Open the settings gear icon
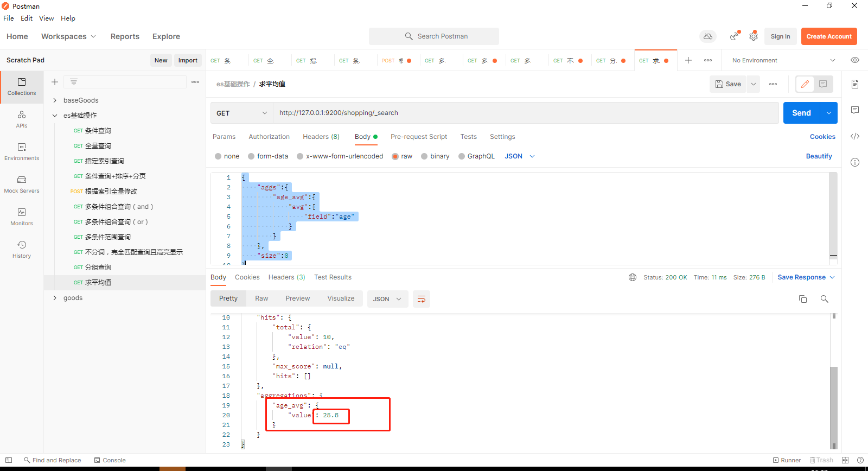 point(754,36)
